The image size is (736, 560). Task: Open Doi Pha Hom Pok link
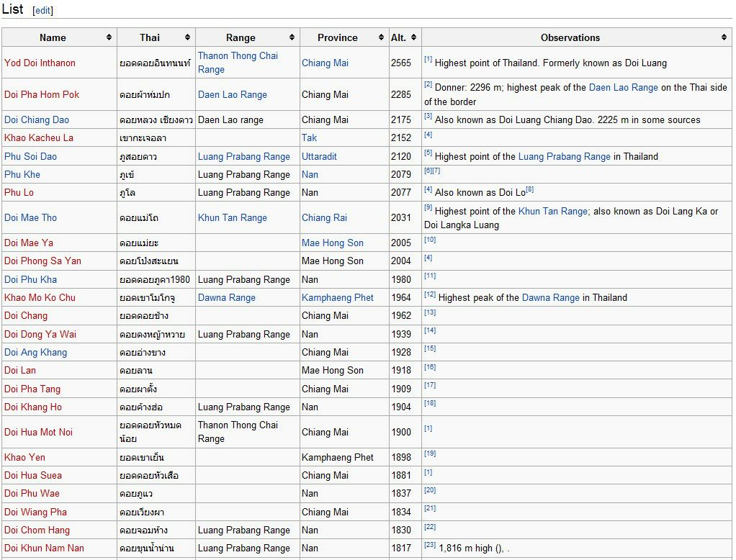tap(42, 94)
